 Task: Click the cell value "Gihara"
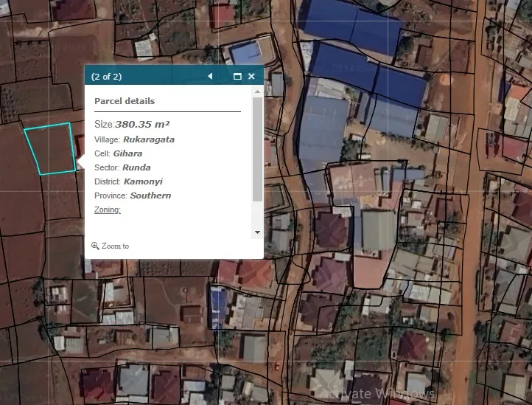click(x=127, y=153)
